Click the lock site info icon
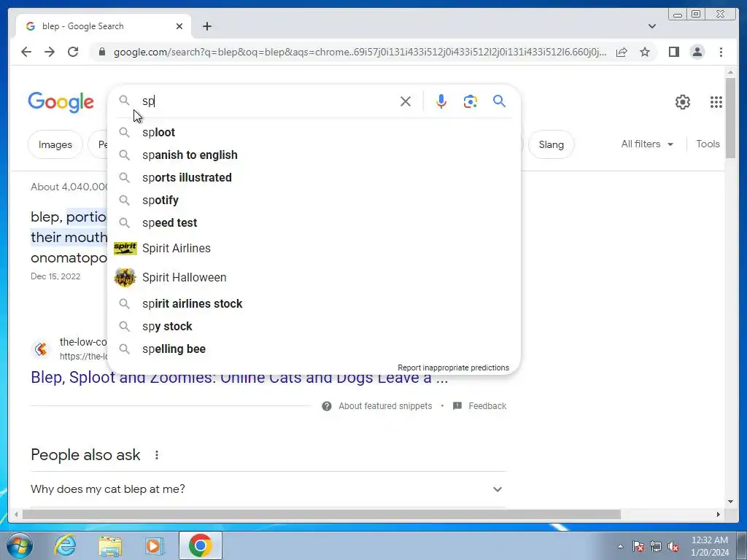747x560 pixels. coord(101,52)
